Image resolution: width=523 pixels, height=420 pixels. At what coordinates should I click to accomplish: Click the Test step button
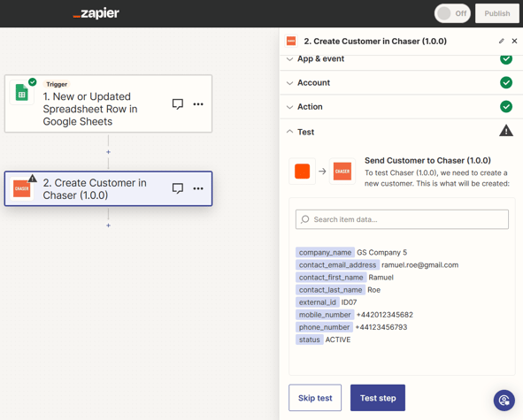pos(378,398)
